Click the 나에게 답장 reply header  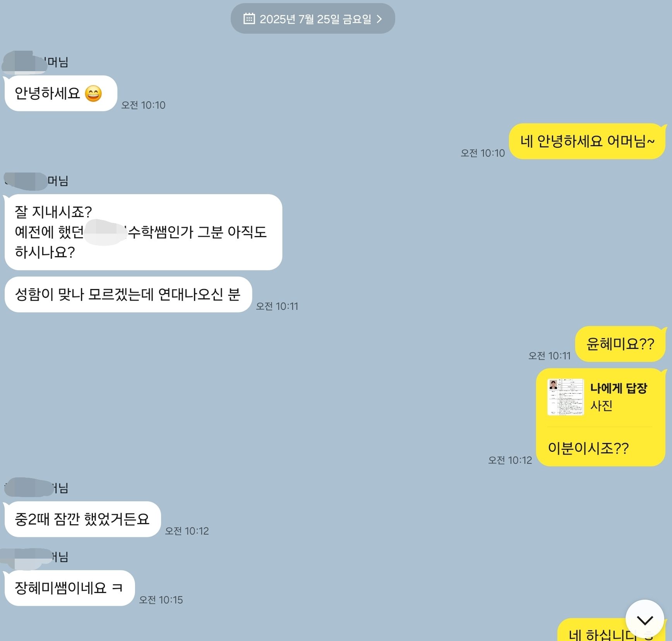[619, 388]
